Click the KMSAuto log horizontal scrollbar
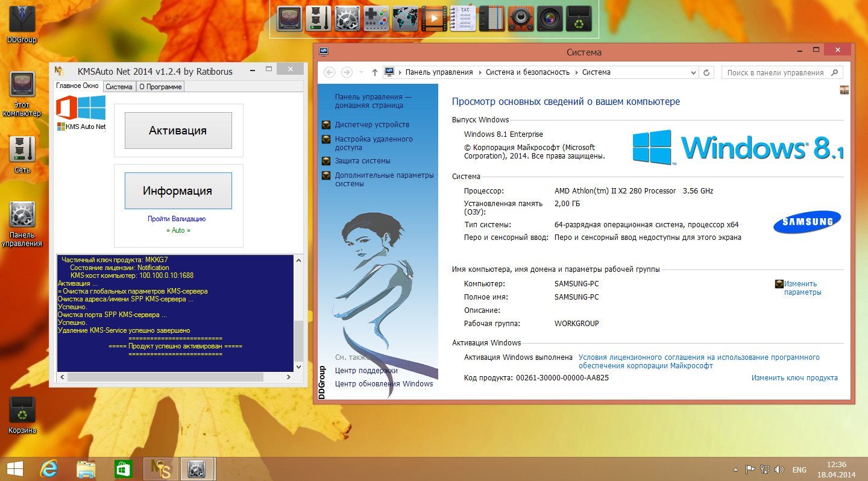Image resolution: width=868 pixels, height=481 pixels. tap(175, 377)
